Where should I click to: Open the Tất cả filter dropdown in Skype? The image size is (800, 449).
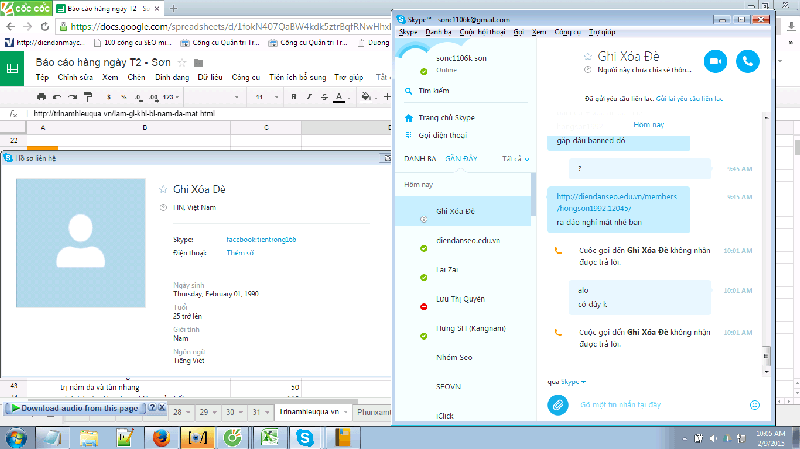tap(515, 159)
